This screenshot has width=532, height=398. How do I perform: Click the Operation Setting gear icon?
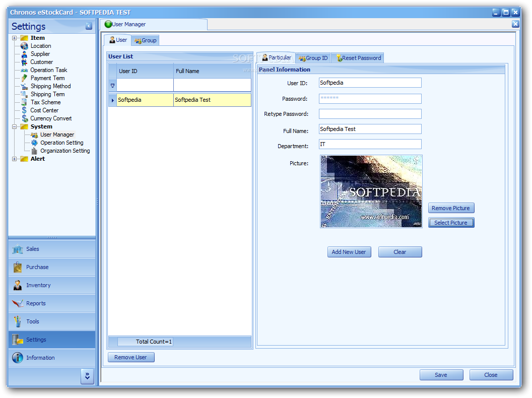tap(34, 143)
